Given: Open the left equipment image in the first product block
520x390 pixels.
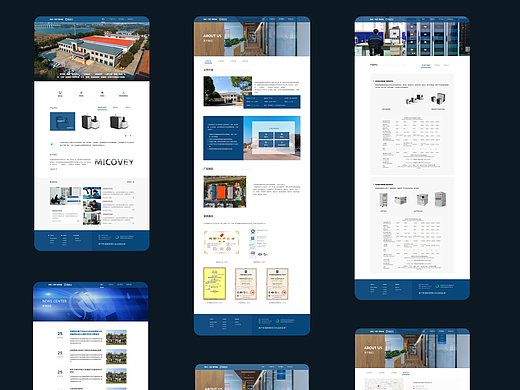Looking at the screenshot, I should (x=414, y=99).
